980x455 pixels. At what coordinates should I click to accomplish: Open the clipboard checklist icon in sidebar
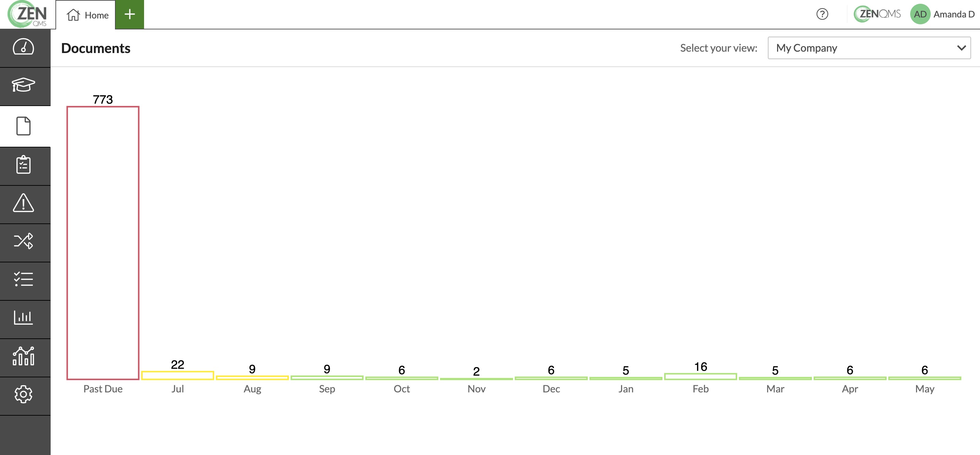point(24,165)
